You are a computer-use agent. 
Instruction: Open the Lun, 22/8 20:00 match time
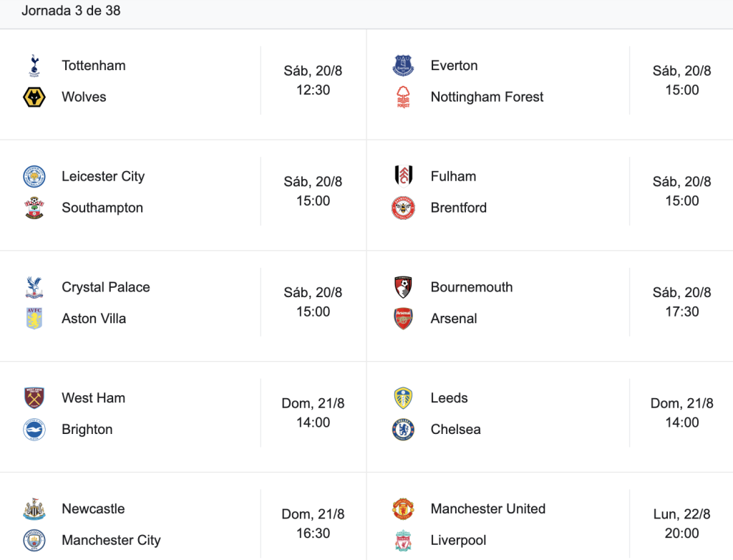click(x=681, y=523)
